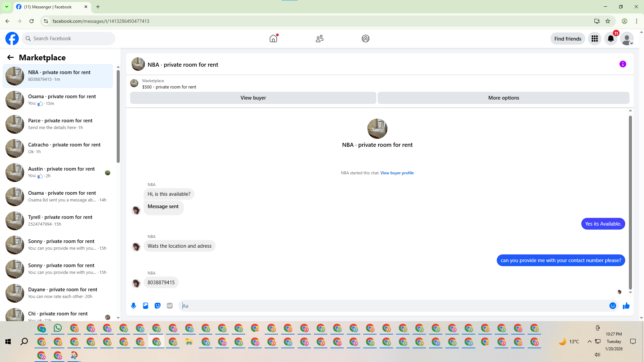Click the address bar URL
Screen dimensions: 644x362
[x=101, y=21]
